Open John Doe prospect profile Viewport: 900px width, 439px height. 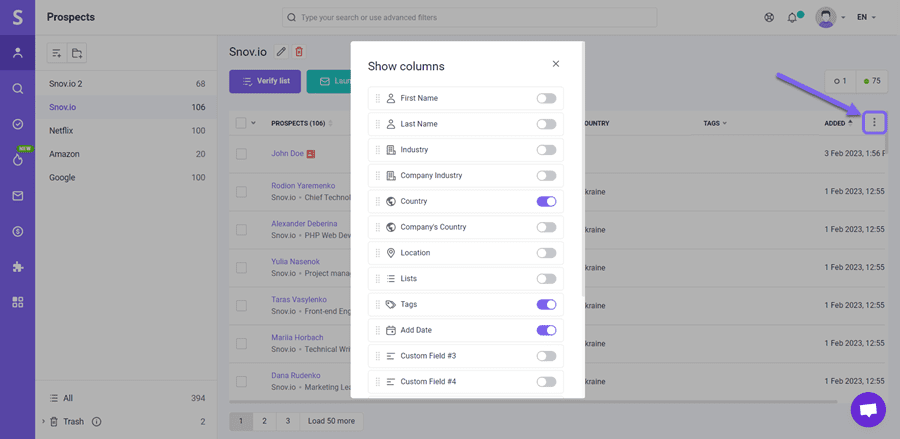pos(288,154)
